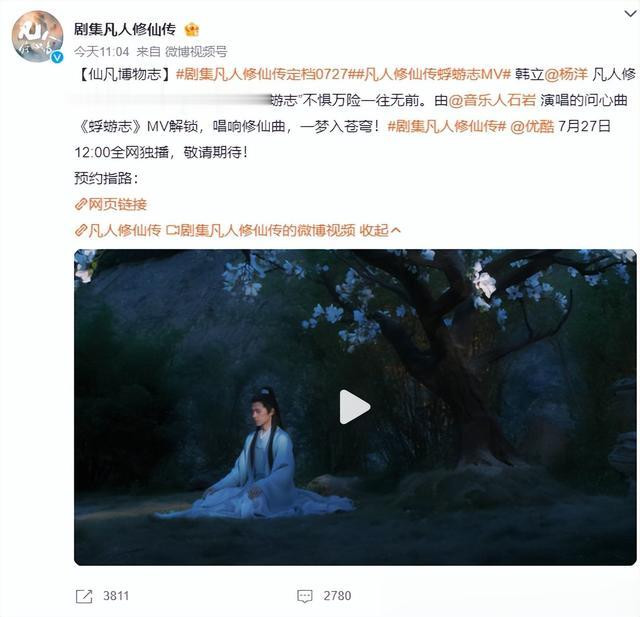This screenshot has width=640, height=617.
Task: Visit the @杨洋 mention
Action: 566,74
